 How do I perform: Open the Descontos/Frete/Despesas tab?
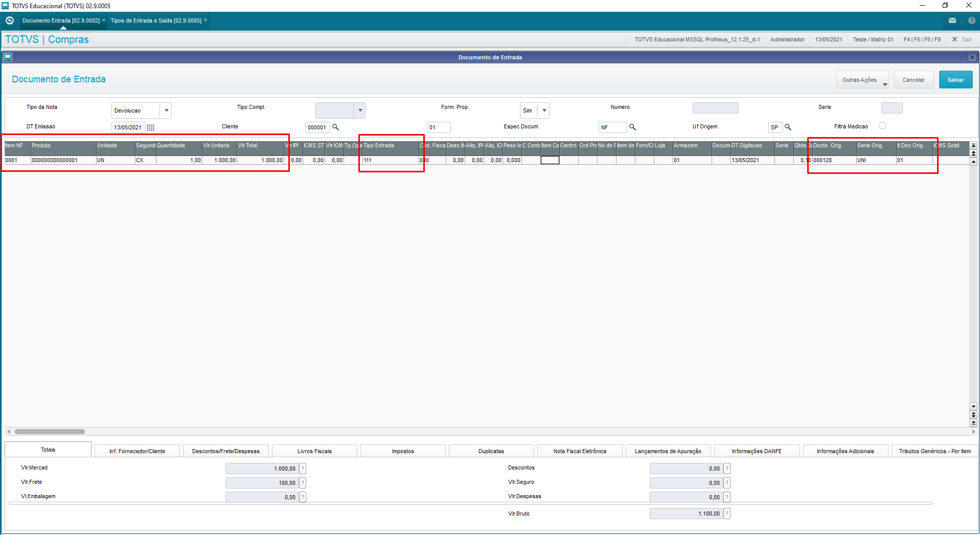(x=226, y=451)
